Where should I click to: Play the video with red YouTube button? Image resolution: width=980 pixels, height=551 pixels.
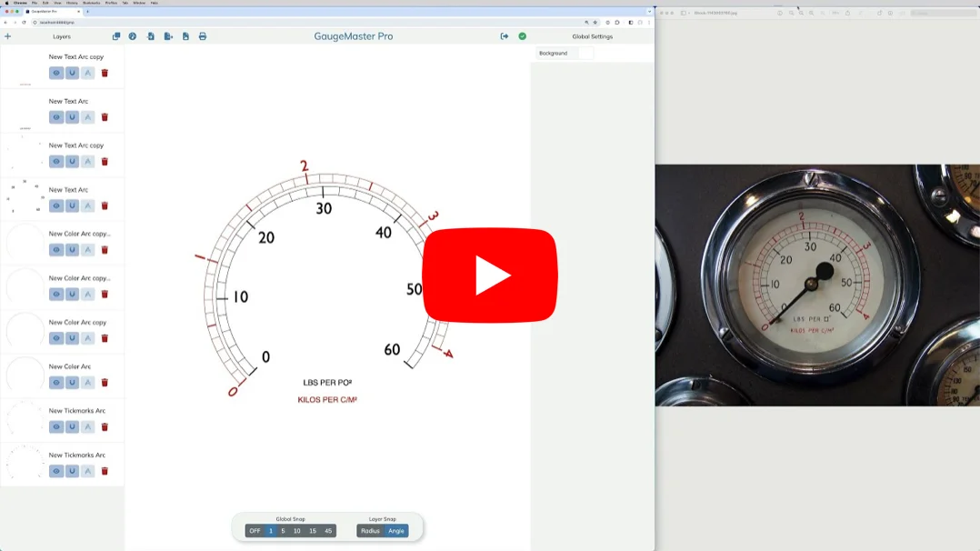tap(490, 275)
